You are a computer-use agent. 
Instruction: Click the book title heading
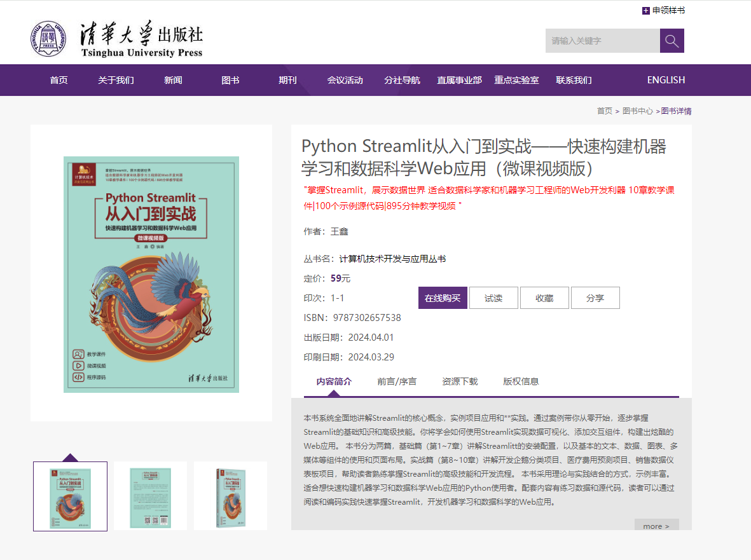(484, 158)
